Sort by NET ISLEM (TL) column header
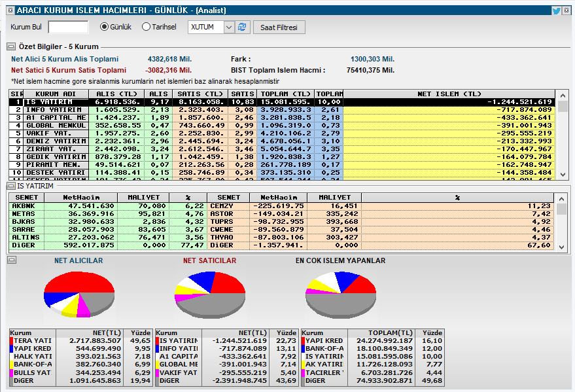This screenshot has height=392, width=575. point(449,94)
